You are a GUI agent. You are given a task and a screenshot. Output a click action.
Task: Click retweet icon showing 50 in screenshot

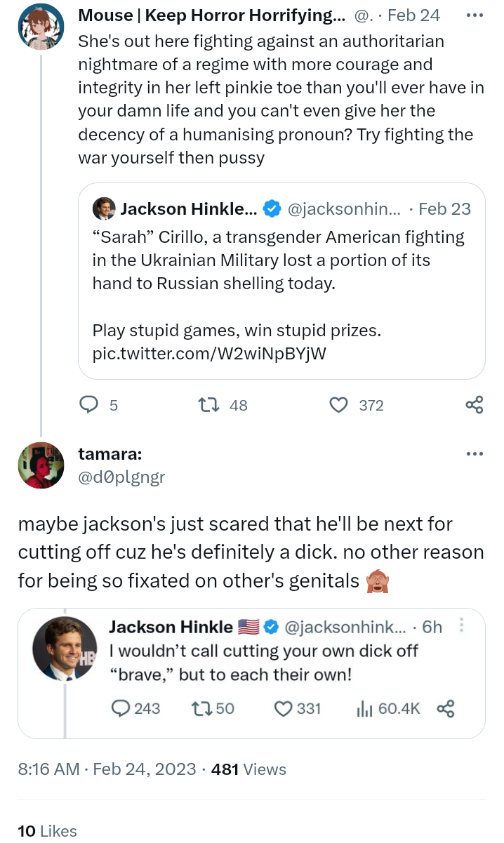(x=201, y=708)
